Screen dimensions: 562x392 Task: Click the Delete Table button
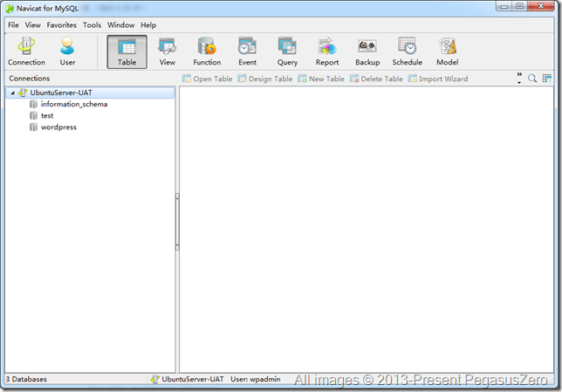376,79
